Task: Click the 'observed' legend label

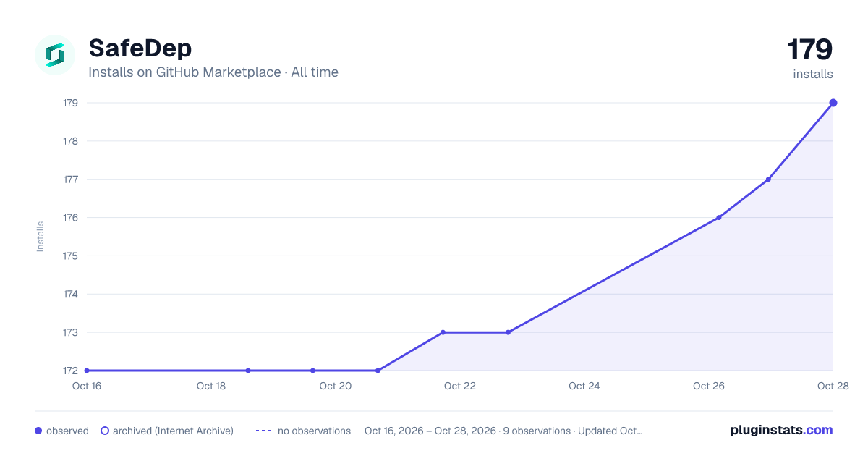Action: tap(67, 431)
